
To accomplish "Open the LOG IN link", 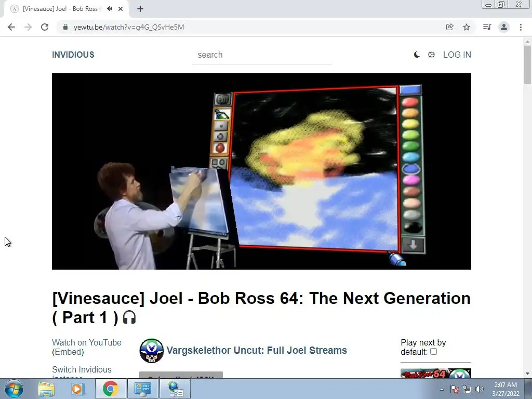I will [x=457, y=55].
